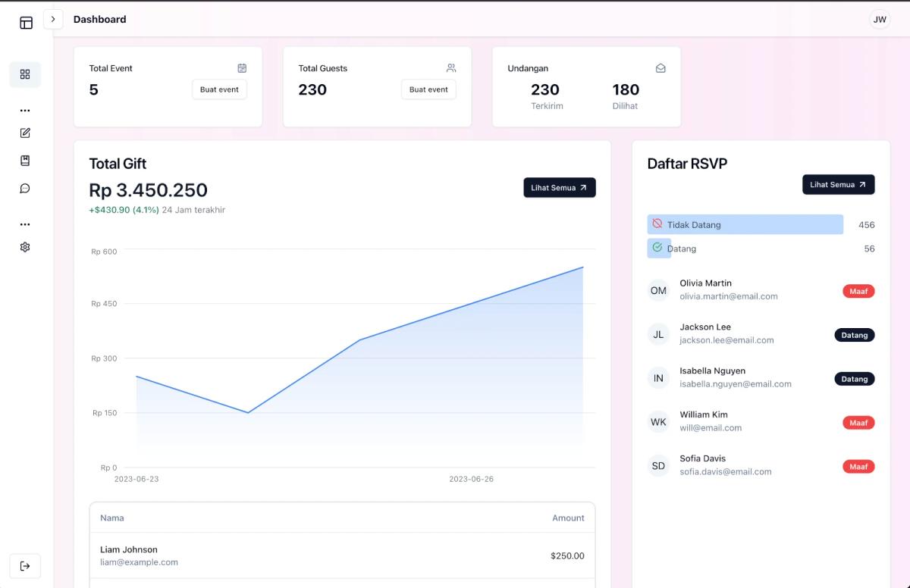Click the 230 Terkirim count
Screen dimensions: 910x588
545,89
